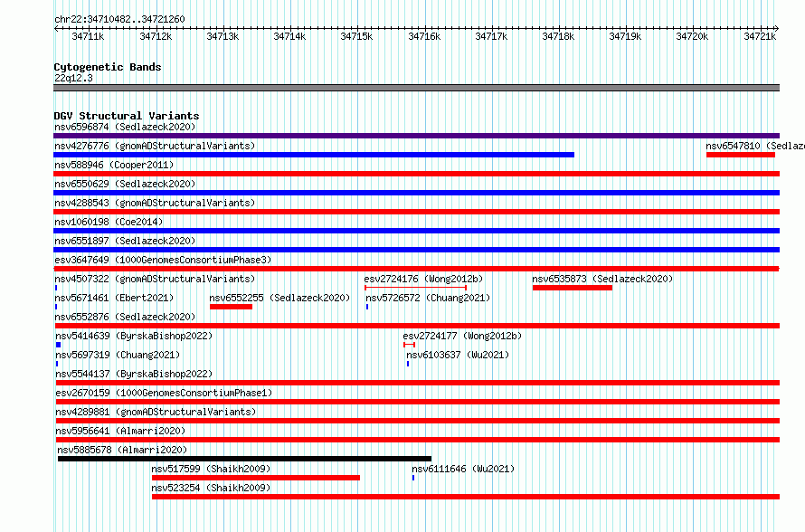Viewport: 805px width, 532px height.
Task: Open esv2724177 (Wong2012b) label
Action: point(462,336)
